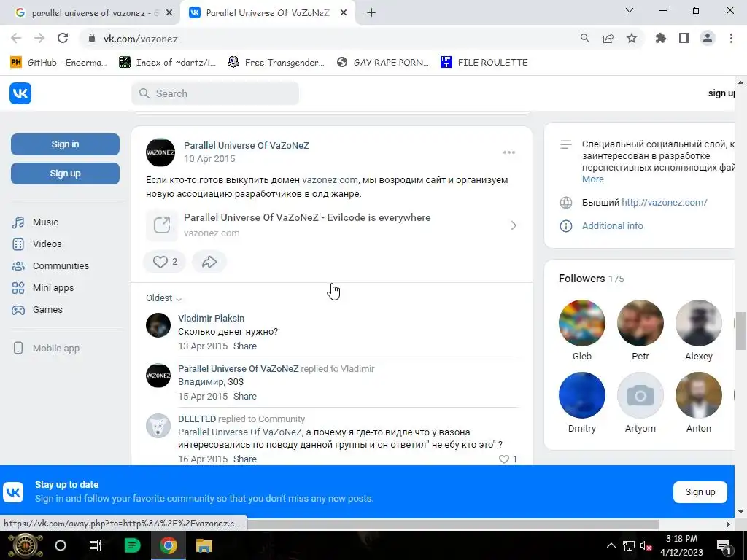Screen dimensions: 747x560
Task: Click the blue Sign in button
Action: (x=65, y=144)
